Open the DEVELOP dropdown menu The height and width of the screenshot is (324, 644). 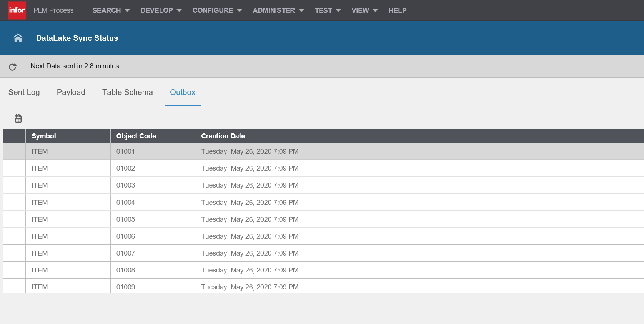pos(161,10)
